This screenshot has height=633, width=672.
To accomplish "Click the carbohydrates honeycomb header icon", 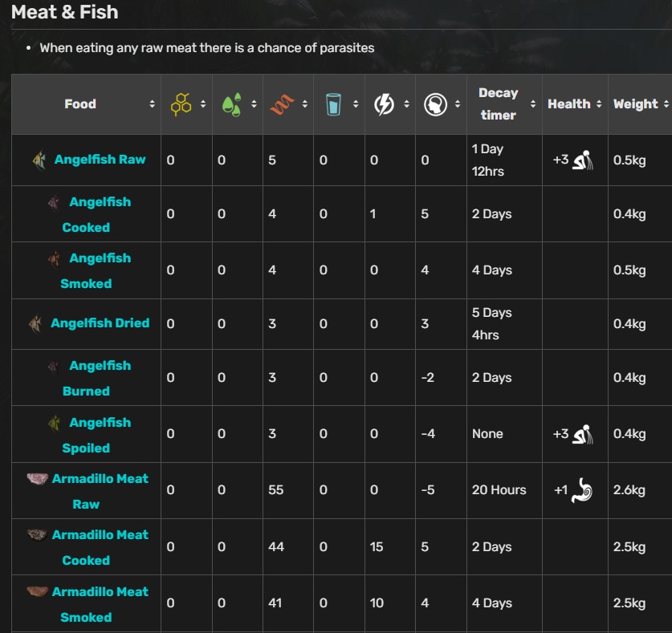I will pos(181,103).
